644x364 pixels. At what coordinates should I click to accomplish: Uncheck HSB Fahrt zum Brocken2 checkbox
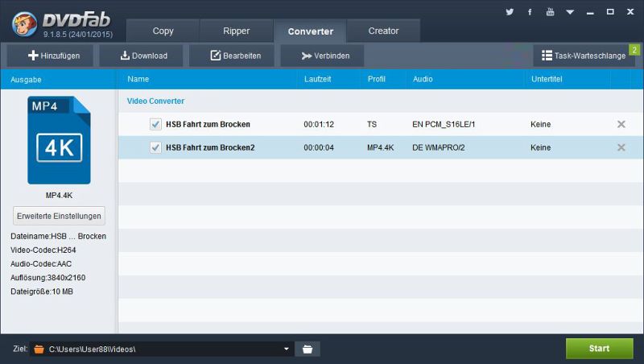coord(155,147)
